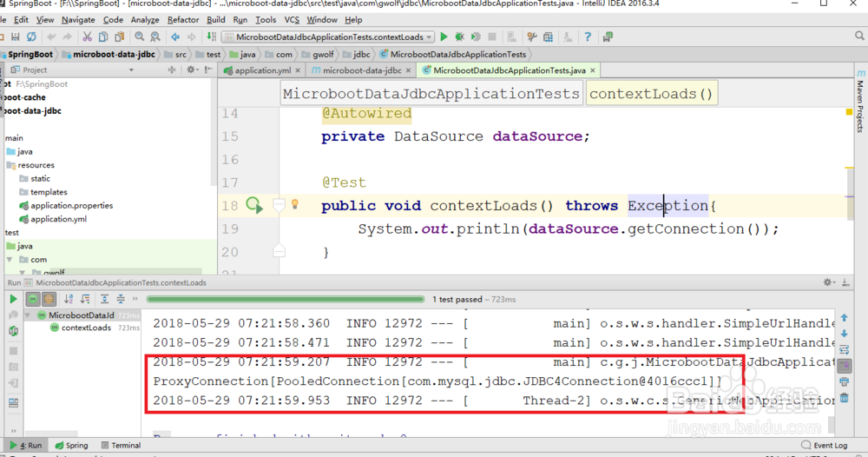Click the icon right of the Help question mark
The height and width of the screenshot is (457, 868).
(x=608, y=37)
